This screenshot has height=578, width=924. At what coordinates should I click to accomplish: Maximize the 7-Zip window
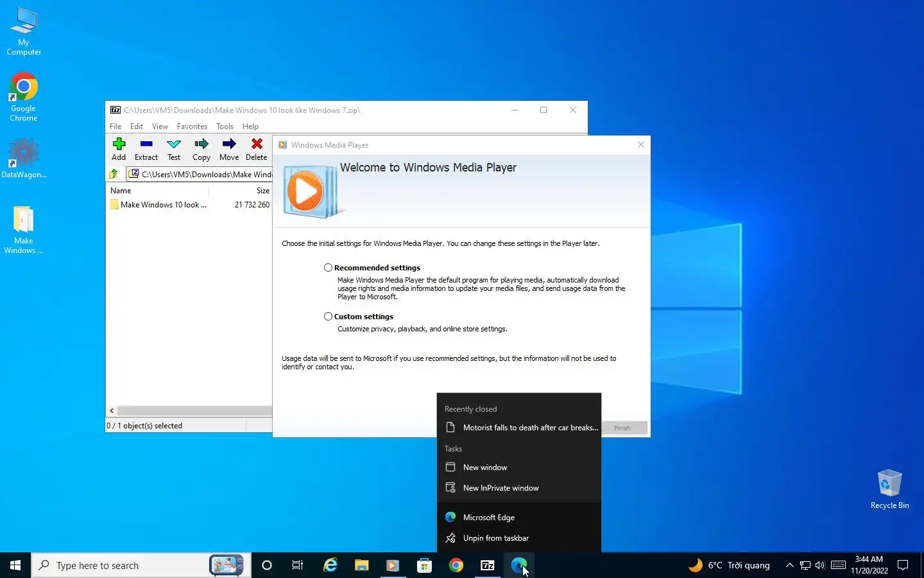click(543, 110)
